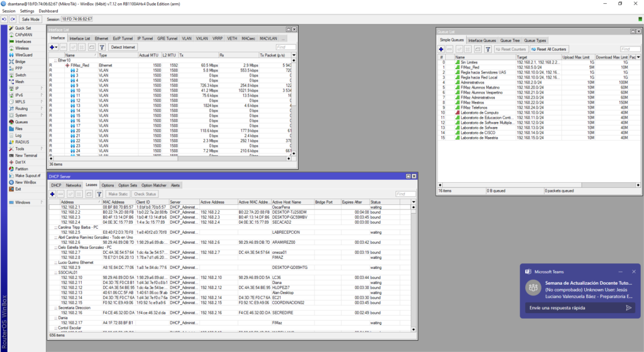Open the Session menu
The width and height of the screenshot is (644, 352).
click(x=9, y=11)
